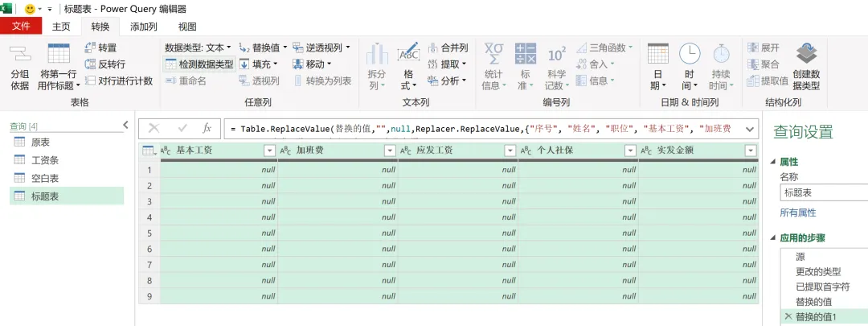Viewport: 868px width, 326px height.
Task: Click the 格式 (Format) ABC icon
Action: tap(408, 53)
